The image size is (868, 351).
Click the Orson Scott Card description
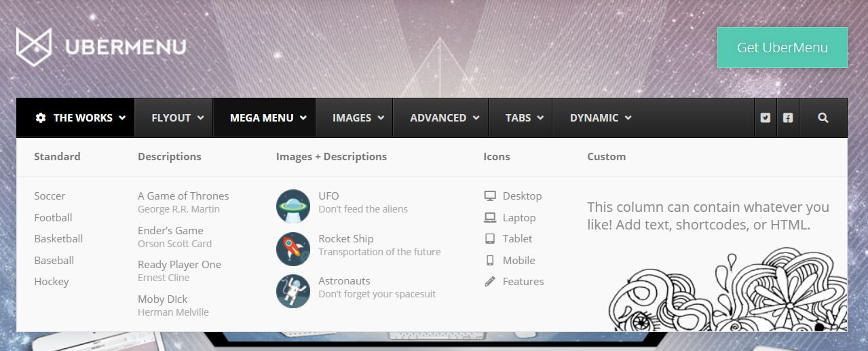pyautogui.click(x=174, y=243)
